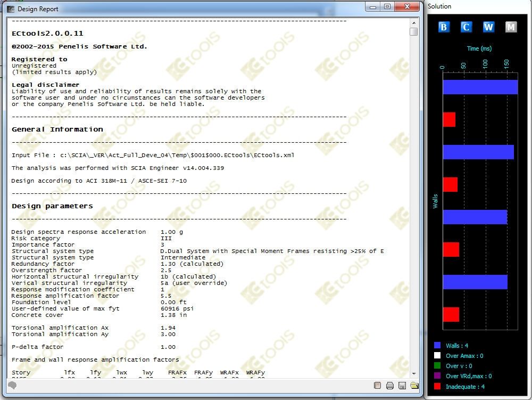Click the Torsional amplification Ay value '3.00'
This screenshot has width=532, height=400.
[168, 334]
